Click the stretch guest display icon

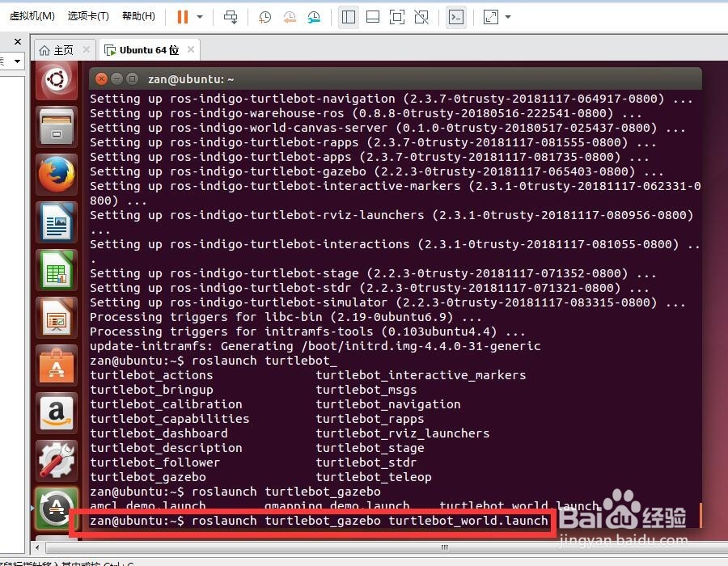(491, 17)
